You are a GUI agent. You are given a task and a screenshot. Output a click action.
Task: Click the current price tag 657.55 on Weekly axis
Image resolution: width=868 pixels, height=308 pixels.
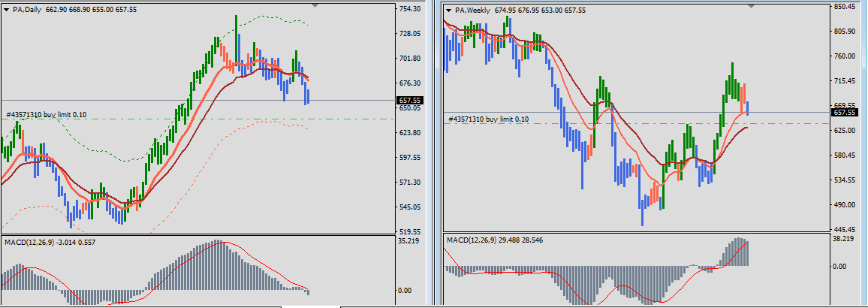coord(844,113)
